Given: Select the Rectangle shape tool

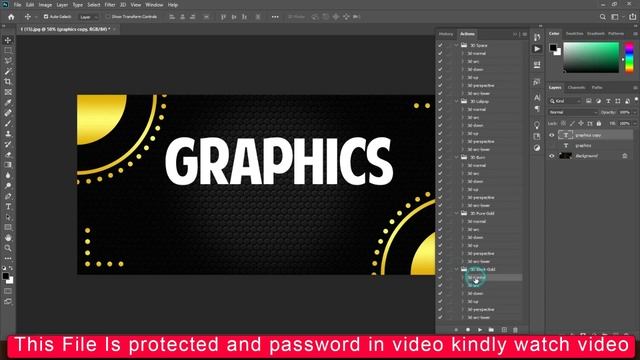Looking at the screenshot, I should [8, 227].
